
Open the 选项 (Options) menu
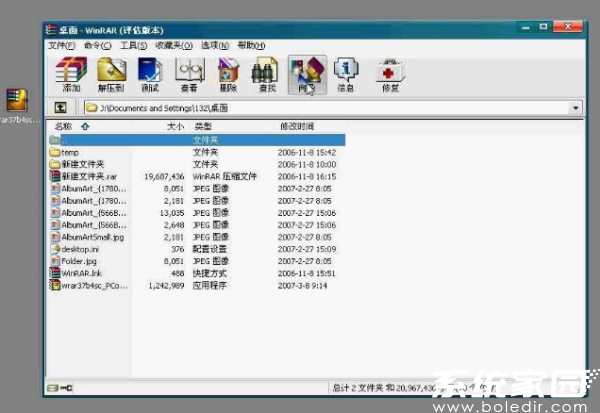pyautogui.click(x=214, y=46)
